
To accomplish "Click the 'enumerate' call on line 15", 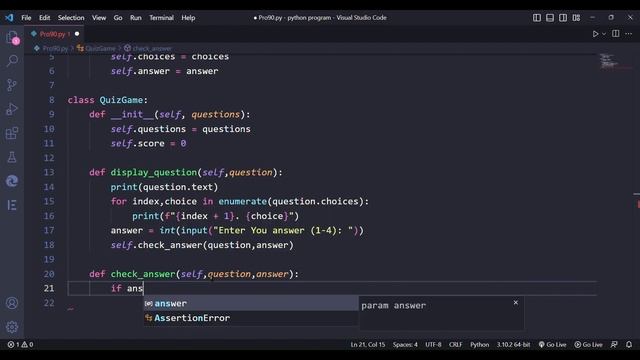I will pyautogui.click(x=242, y=201).
